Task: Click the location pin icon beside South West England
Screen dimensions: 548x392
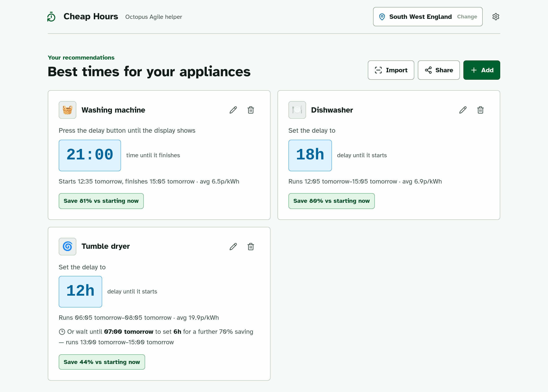Action: 382,17
